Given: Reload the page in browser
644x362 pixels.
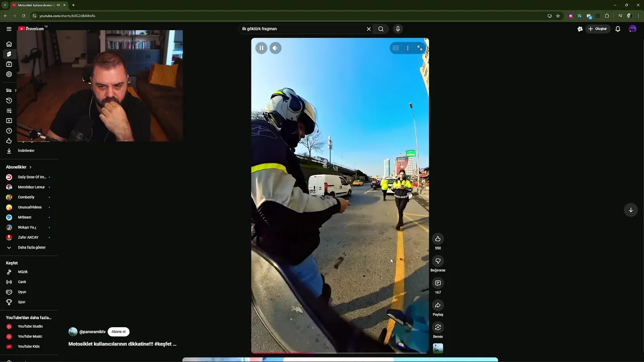Looking at the screenshot, I should [x=23, y=16].
